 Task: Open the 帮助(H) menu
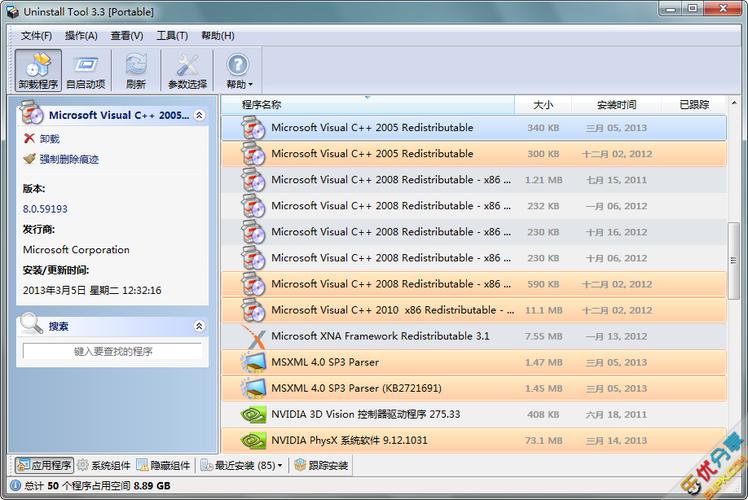point(218,36)
